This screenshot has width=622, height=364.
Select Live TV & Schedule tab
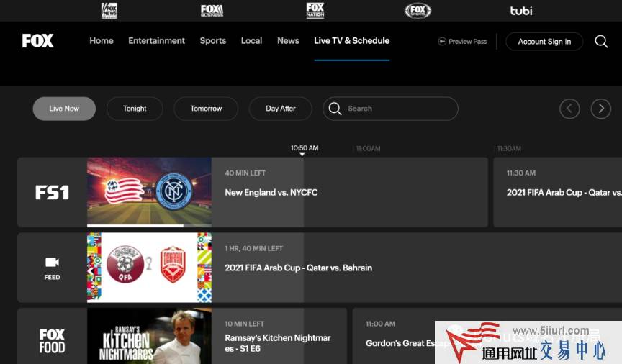click(x=352, y=40)
